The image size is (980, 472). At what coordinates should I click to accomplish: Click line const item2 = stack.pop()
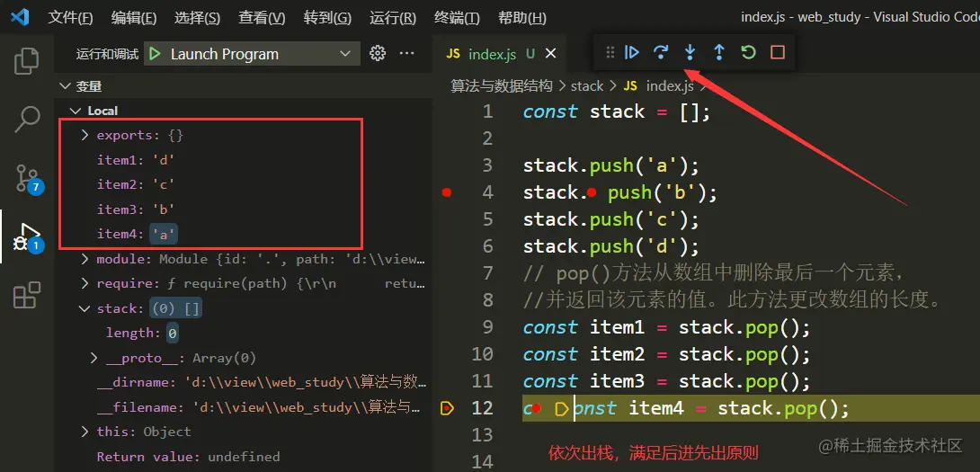pos(666,354)
